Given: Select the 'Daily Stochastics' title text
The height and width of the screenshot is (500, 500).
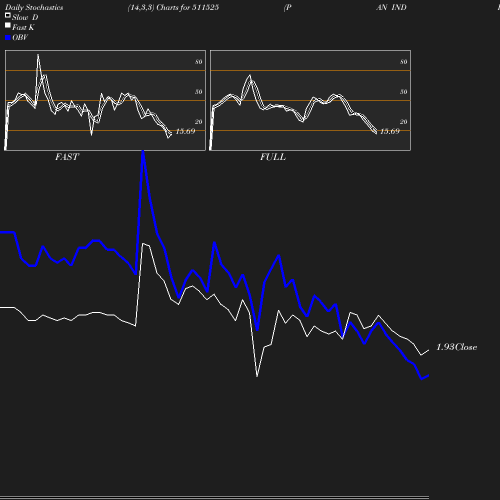Looking at the screenshot, I should point(34,8).
